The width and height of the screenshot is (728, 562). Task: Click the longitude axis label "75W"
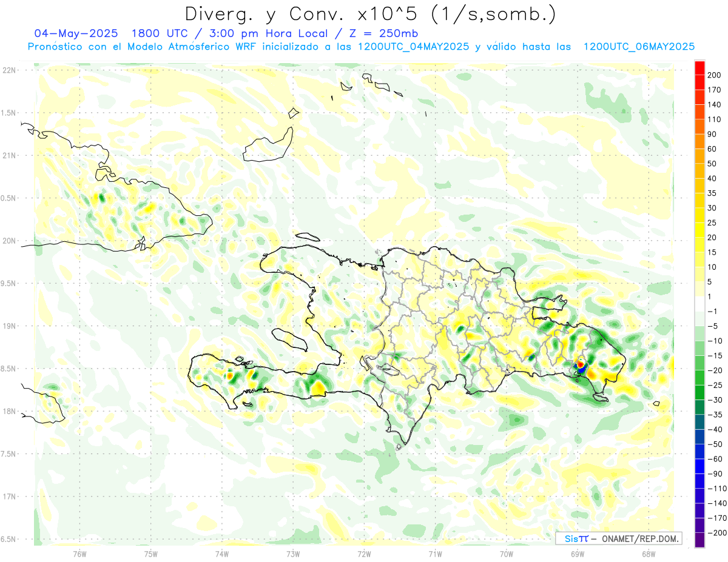click(150, 554)
